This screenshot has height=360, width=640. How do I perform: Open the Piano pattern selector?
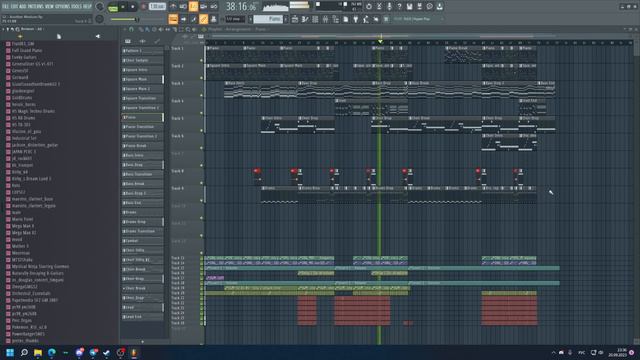pyautogui.click(x=268, y=19)
